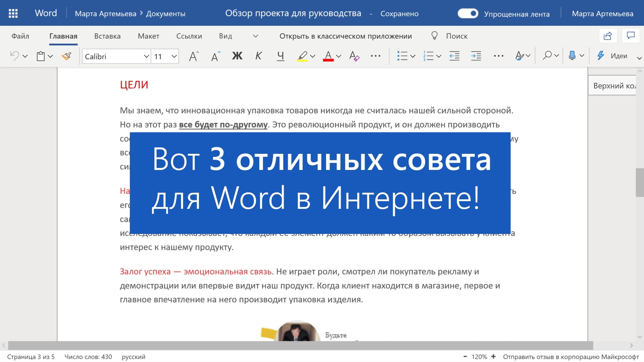
Task: Expand the highlight color arrow
Action: point(313,56)
